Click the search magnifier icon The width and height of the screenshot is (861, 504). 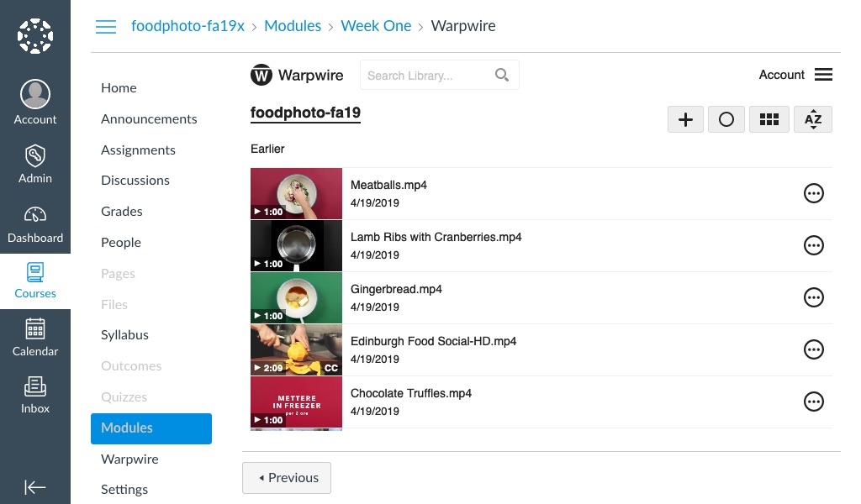click(x=502, y=75)
